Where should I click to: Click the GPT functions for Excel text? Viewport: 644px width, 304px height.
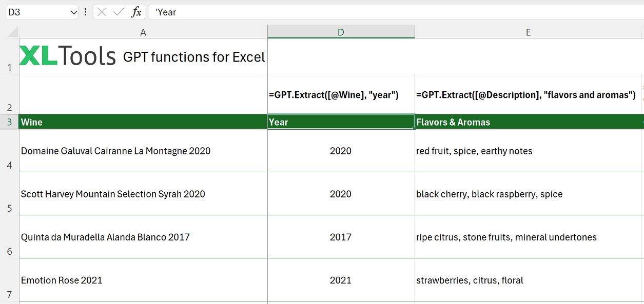tap(193, 57)
